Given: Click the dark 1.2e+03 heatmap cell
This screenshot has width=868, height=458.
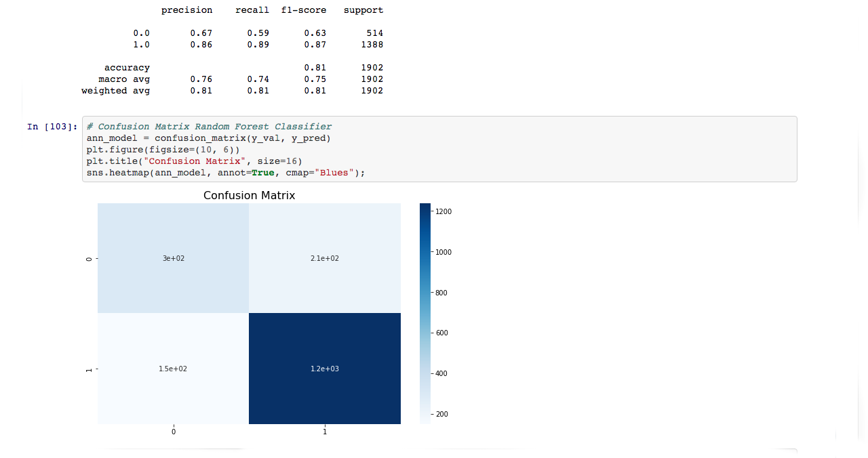Looking at the screenshot, I should click(x=324, y=368).
